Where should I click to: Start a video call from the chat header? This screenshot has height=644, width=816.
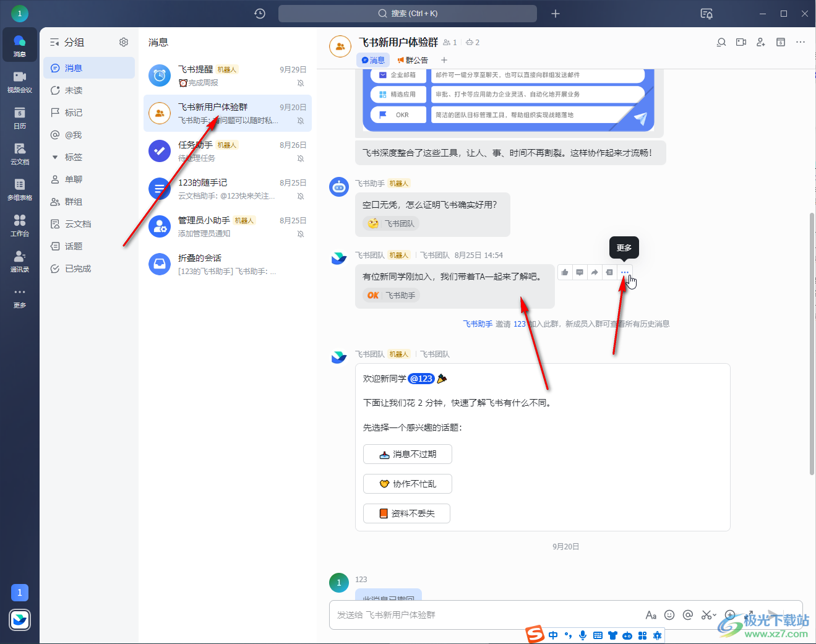click(741, 42)
